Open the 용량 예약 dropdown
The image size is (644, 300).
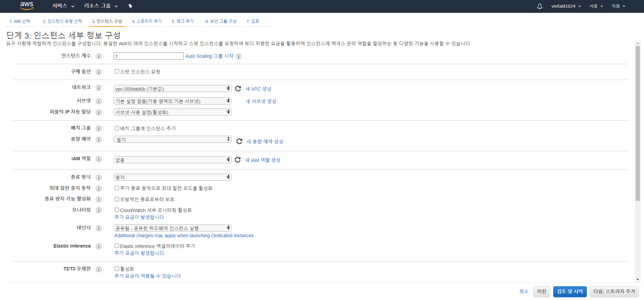pos(173,139)
